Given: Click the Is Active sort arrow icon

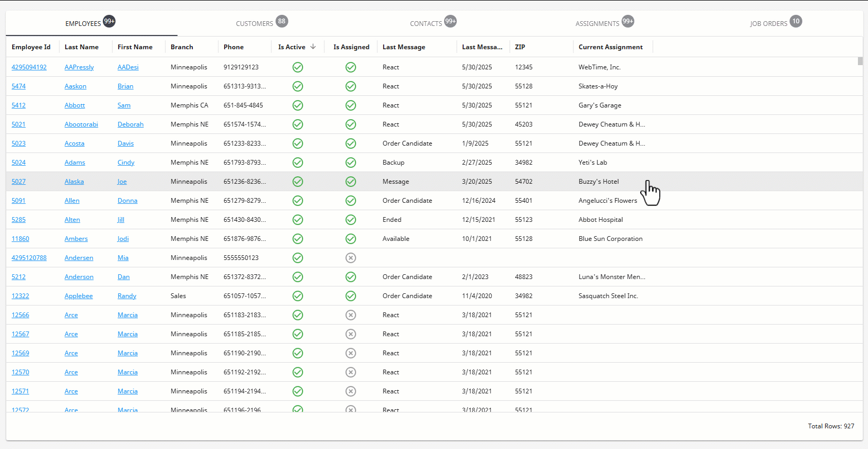Looking at the screenshot, I should click(x=313, y=47).
